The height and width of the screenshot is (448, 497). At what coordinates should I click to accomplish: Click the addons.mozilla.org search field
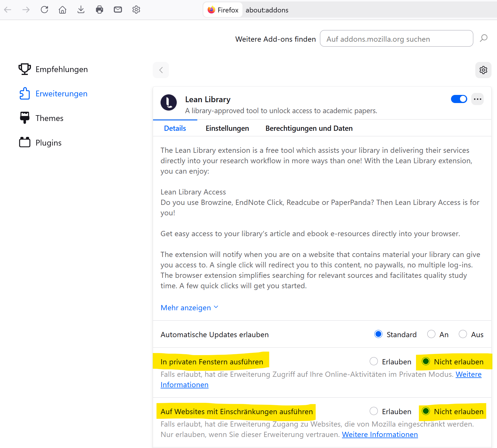(x=396, y=39)
